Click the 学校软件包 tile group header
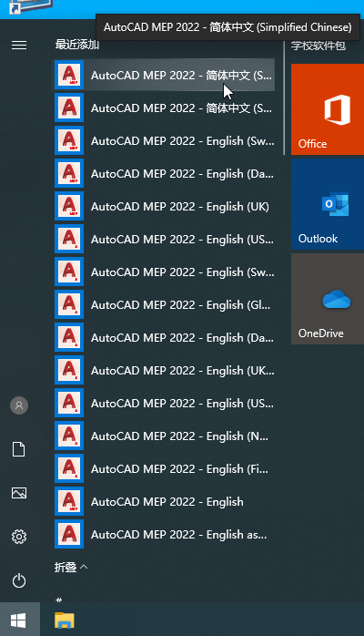Screen dimensions: 364x636 pyautogui.click(x=318, y=46)
